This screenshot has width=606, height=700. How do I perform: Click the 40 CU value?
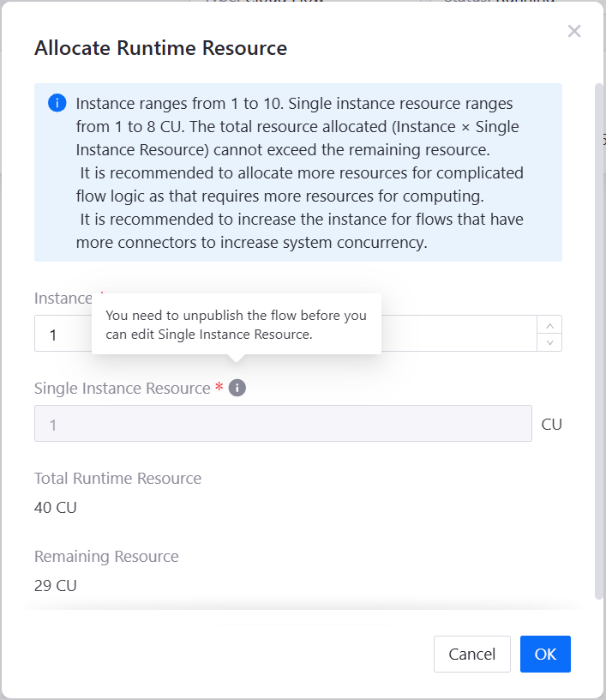[x=56, y=508]
